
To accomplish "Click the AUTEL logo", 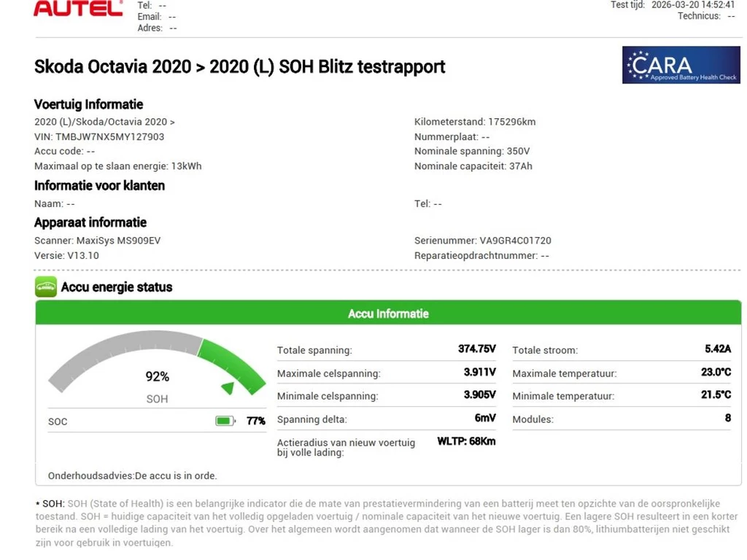I will tap(78, 9).
